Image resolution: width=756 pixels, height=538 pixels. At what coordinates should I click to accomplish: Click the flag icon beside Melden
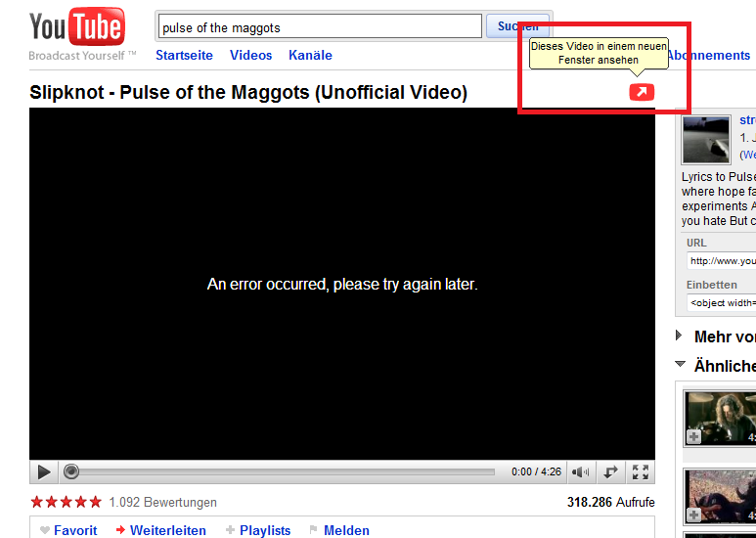click(313, 530)
